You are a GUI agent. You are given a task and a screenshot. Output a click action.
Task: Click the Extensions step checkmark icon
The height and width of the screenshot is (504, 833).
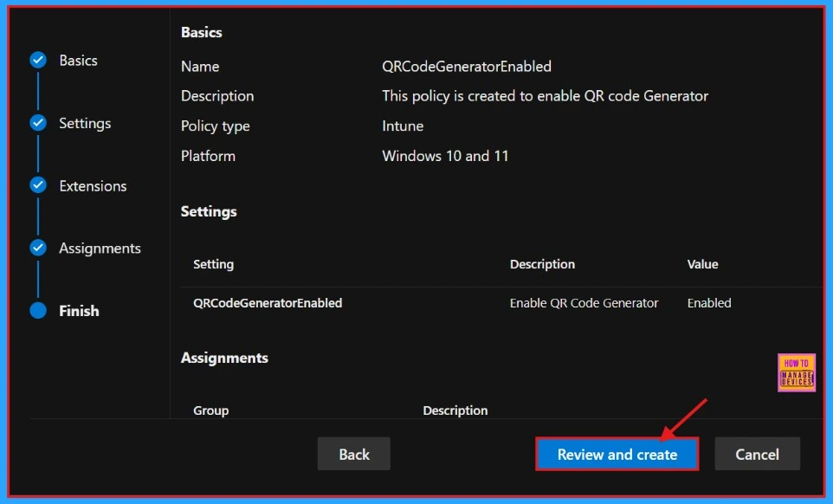pyautogui.click(x=38, y=185)
